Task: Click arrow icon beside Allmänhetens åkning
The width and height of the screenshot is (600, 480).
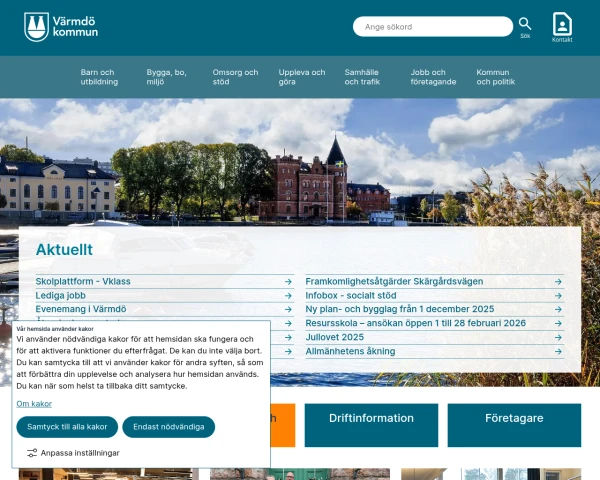Action: click(558, 351)
